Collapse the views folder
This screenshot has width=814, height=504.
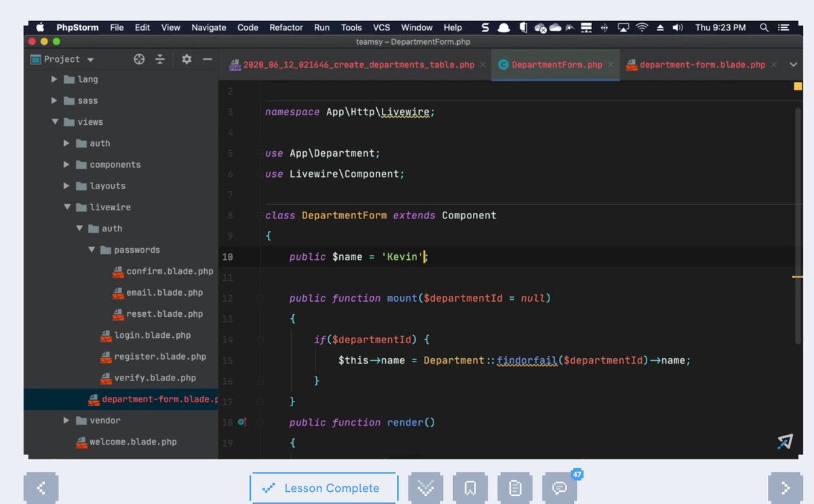point(55,122)
